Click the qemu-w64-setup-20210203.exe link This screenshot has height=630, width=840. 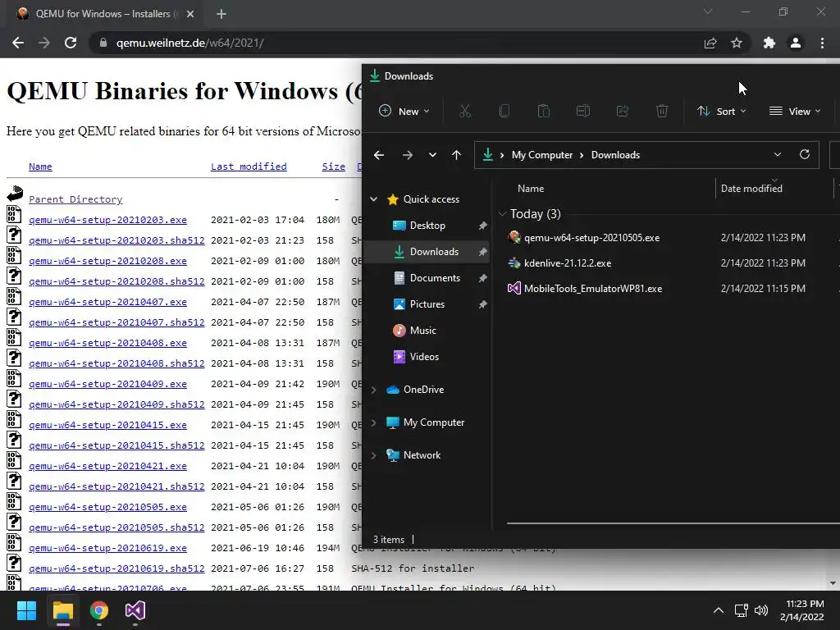point(107,220)
